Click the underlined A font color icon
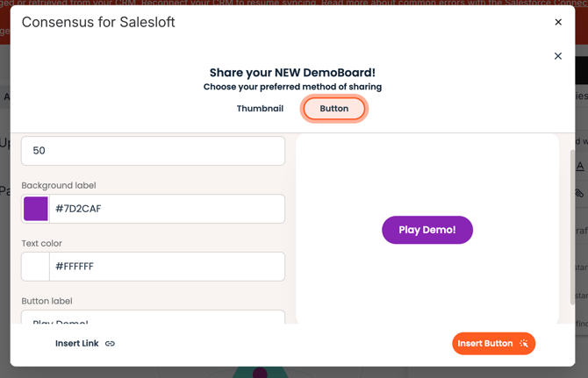Viewport: 588px width, 378px height. [580, 166]
